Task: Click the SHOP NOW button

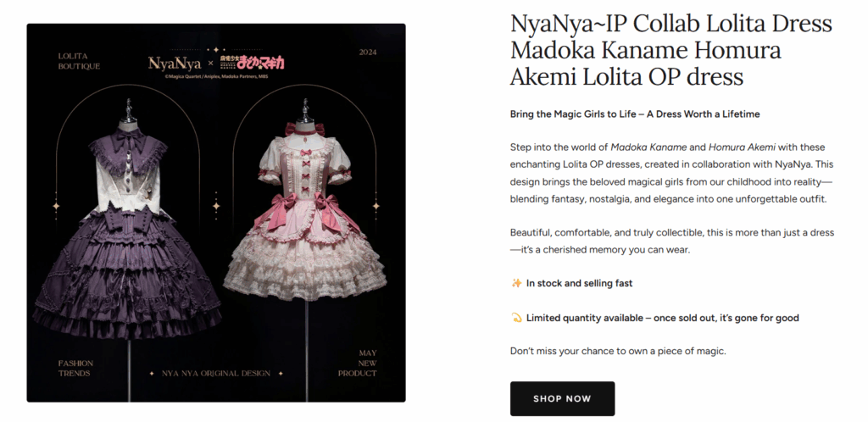Action: pyautogui.click(x=562, y=398)
